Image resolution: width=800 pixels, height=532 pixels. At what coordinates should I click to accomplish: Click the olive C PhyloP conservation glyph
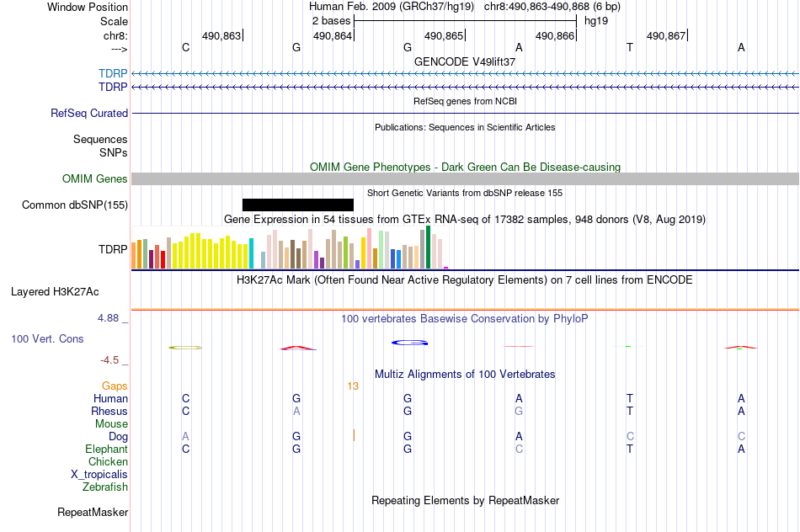(x=186, y=348)
